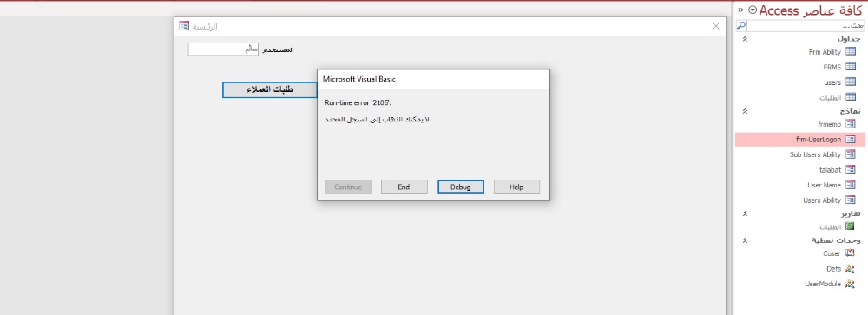Click the المستخدم user name field
Image resolution: width=868 pixels, height=315 pixels.
224,49
